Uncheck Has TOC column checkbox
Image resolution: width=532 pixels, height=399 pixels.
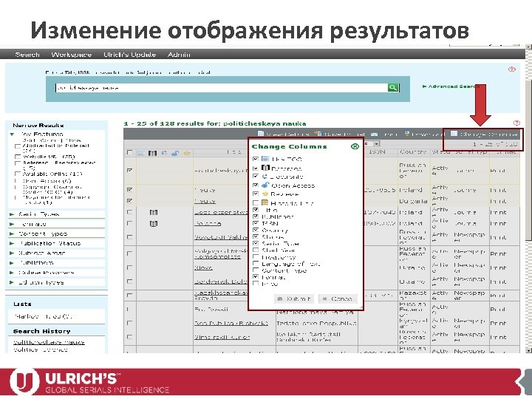click(x=256, y=159)
